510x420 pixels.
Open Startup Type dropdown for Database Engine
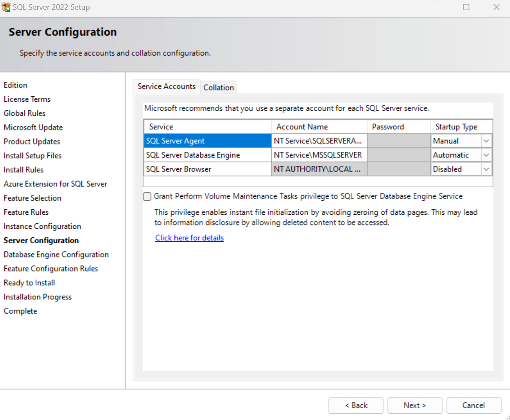point(486,155)
